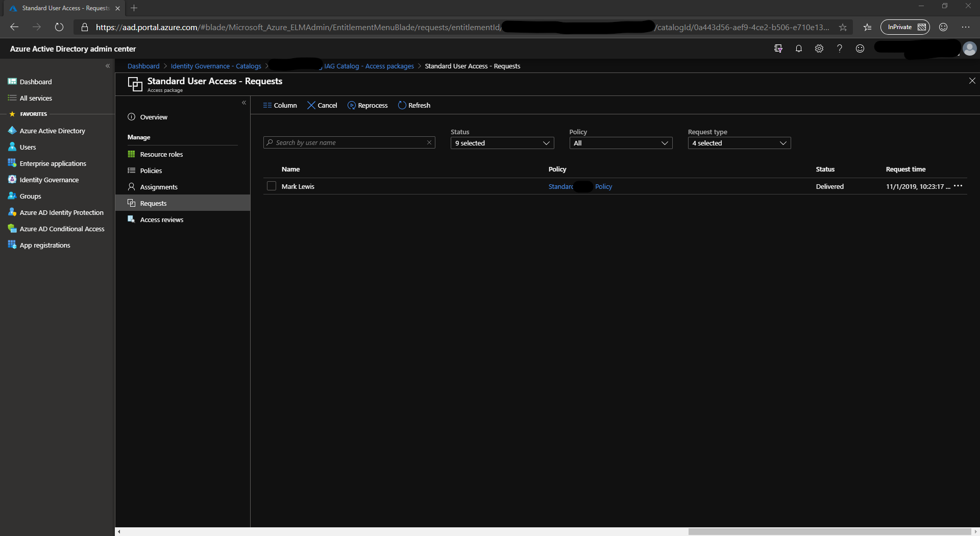The width and height of the screenshot is (980, 536).
Task: Click the feedback smiley in portal header
Action: pyautogui.click(x=860, y=48)
